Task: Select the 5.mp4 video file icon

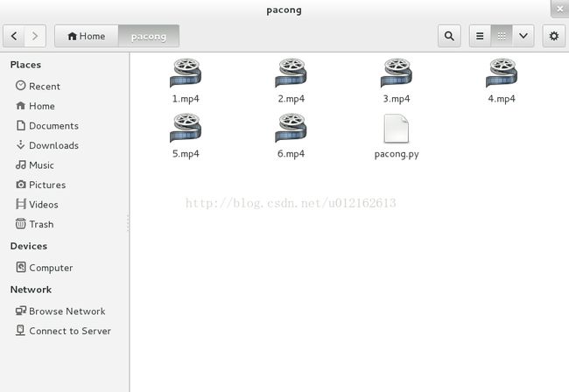Action: [x=186, y=128]
